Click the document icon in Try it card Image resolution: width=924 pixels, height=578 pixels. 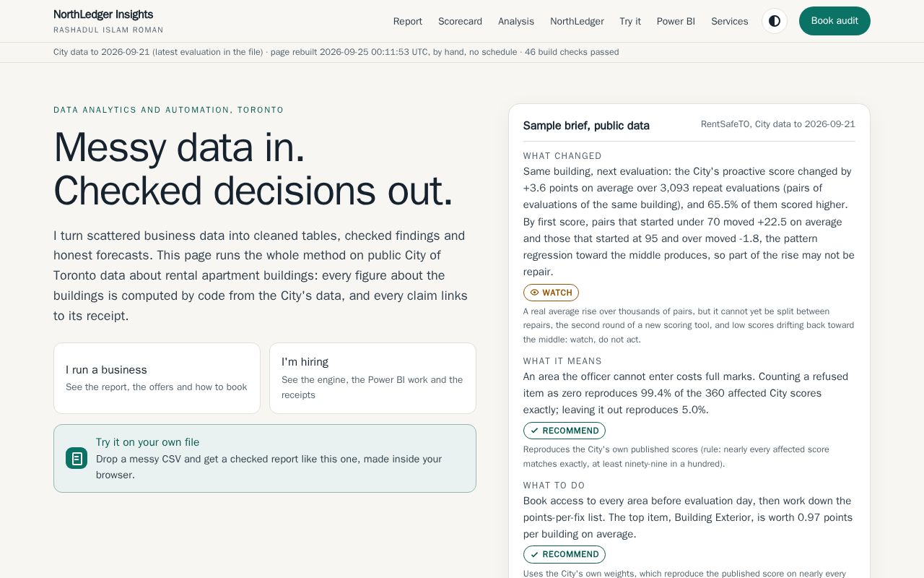[77, 458]
